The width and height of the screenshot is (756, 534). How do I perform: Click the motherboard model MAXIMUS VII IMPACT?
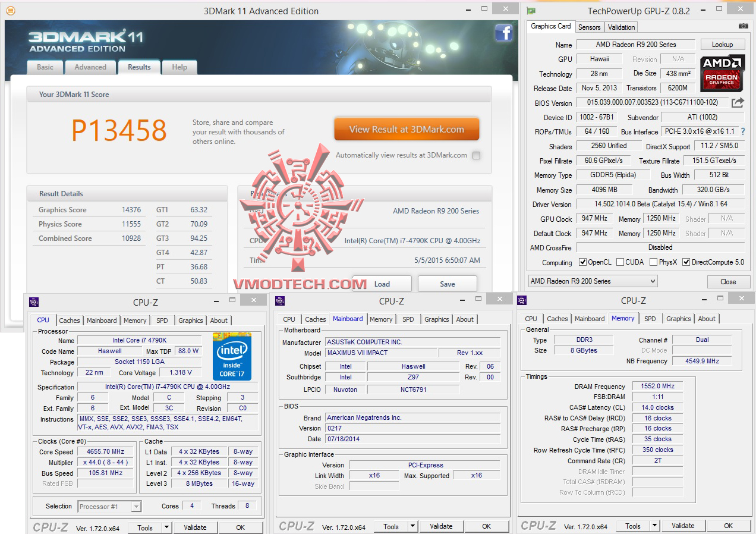click(380, 353)
